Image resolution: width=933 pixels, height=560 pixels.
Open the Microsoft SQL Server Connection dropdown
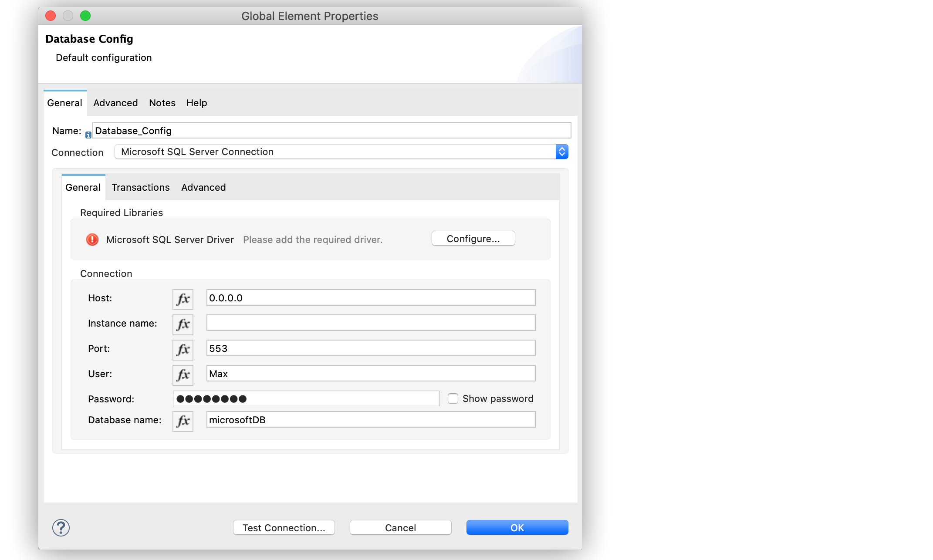click(562, 152)
